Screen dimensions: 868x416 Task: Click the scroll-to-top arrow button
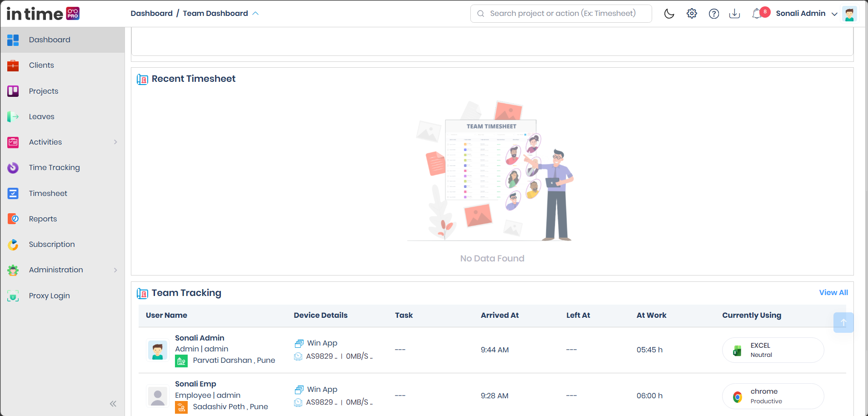(x=843, y=322)
